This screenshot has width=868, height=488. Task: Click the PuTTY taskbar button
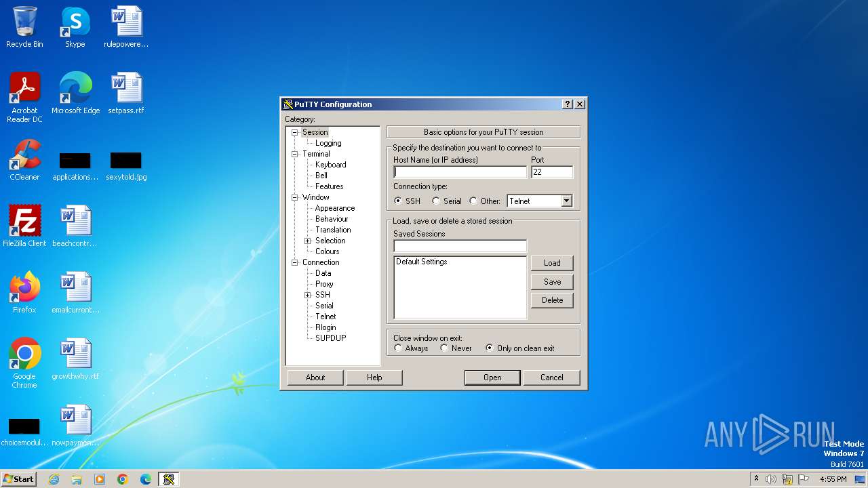click(169, 479)
